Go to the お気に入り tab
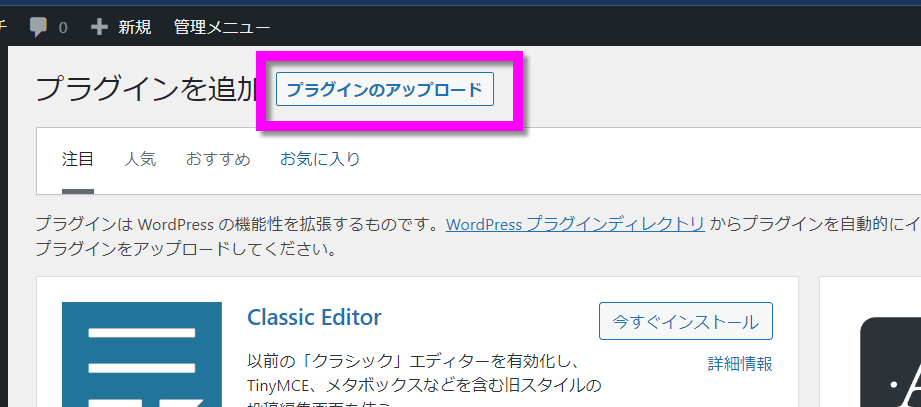 coord(320,159)
